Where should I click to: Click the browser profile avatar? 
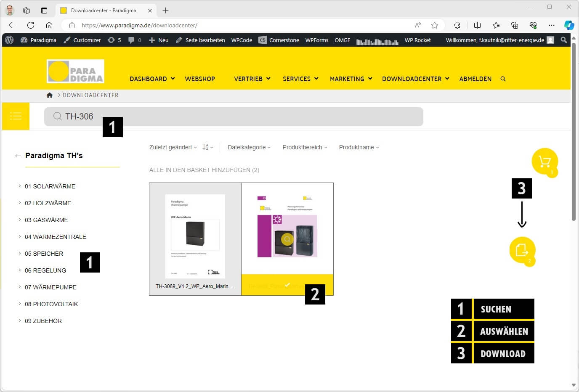coord(10,11)
